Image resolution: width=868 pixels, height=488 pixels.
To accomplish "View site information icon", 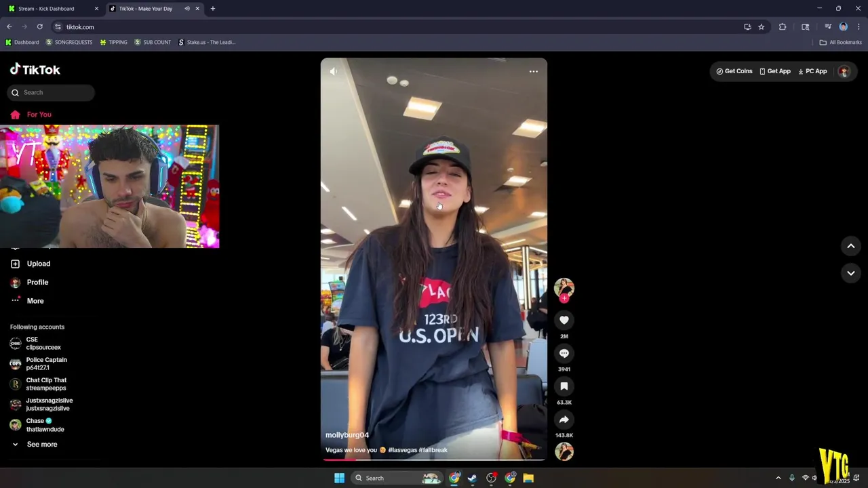I will [x=58, y=27].
